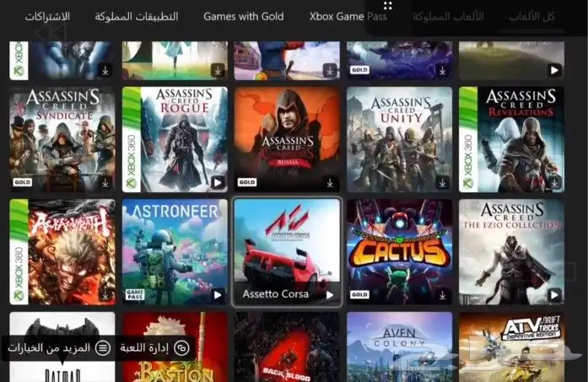Screen dimensions: 588x382
Task: Select Assassin's Creed Chronicles Russia tile
Action: (x=287, y=139)
